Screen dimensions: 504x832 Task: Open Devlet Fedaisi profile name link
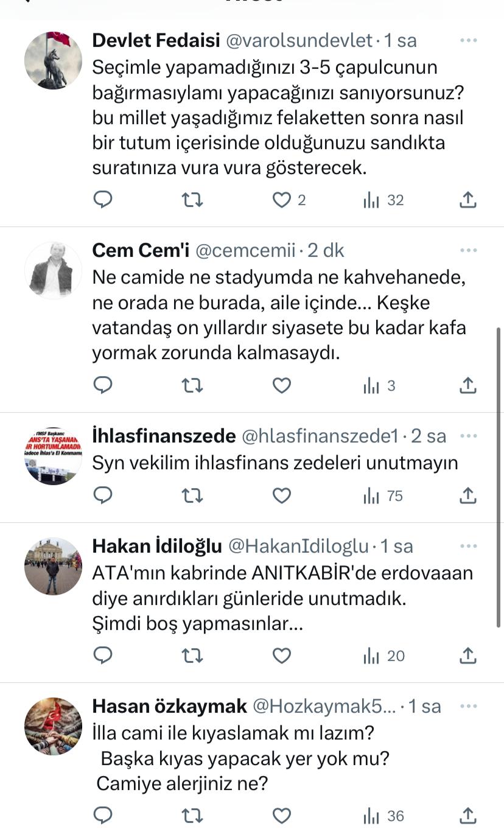pos(156,41)
